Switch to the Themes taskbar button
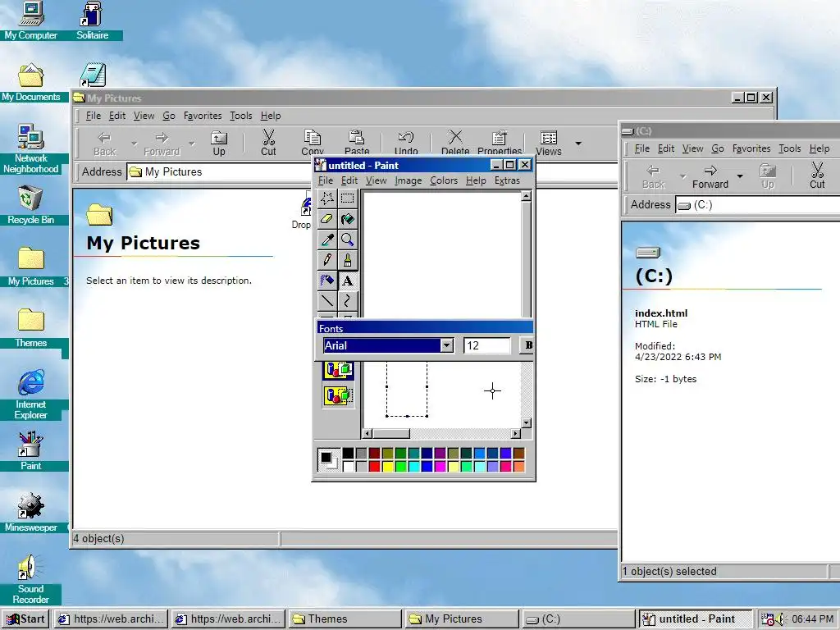840x630 pixels. [345, 619]
